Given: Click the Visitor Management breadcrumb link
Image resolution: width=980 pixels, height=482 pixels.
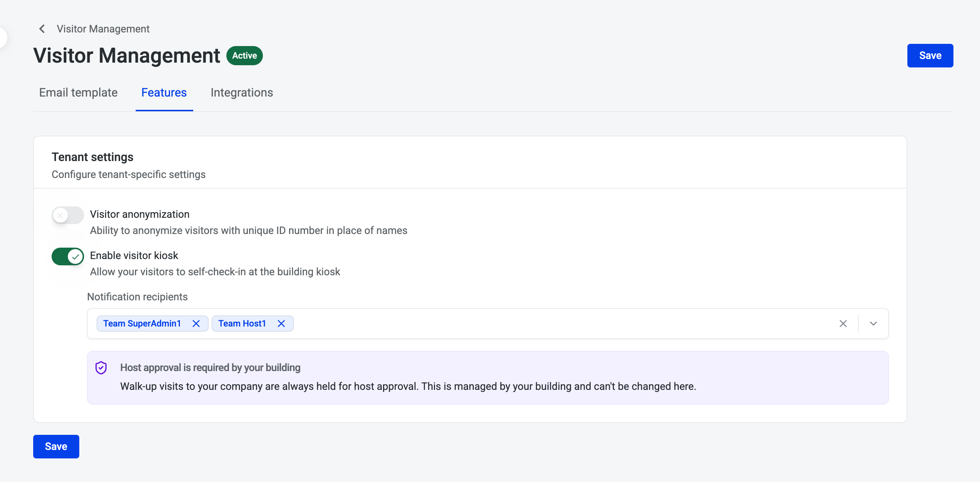Looking at the screenshot, I should coord(103,29).
